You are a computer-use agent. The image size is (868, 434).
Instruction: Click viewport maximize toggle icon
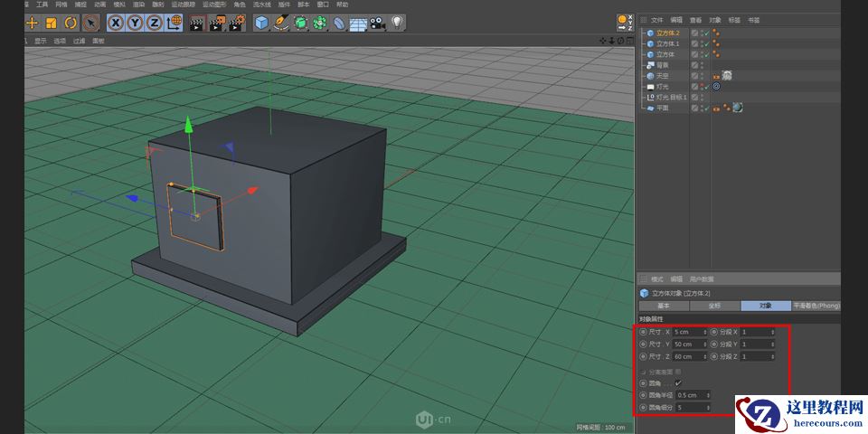[x=629, y=41]
